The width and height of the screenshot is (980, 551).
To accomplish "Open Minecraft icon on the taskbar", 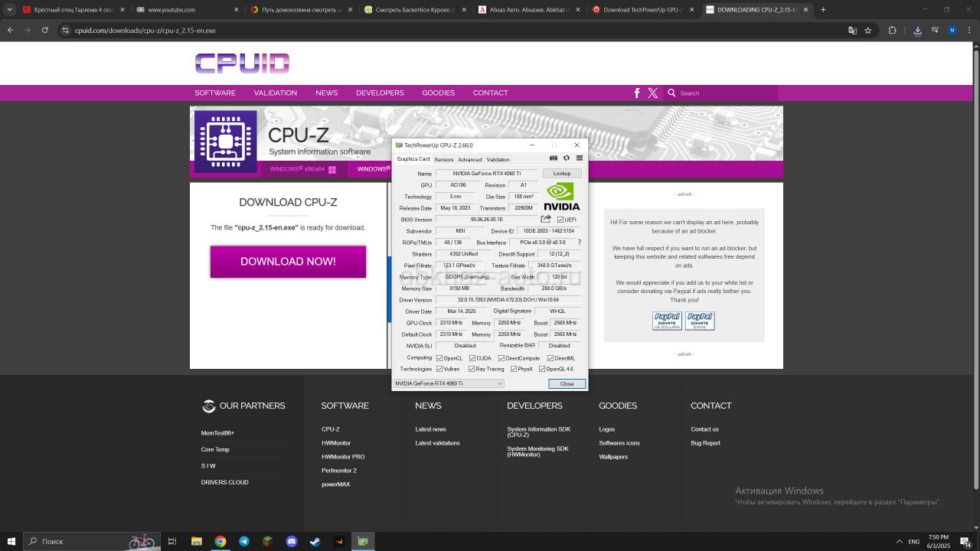I will pos(267,541).
